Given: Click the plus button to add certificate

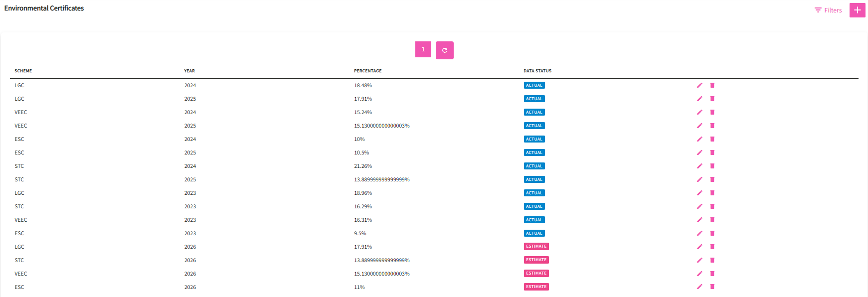Looking at the screenshot, I should point(857,10).
